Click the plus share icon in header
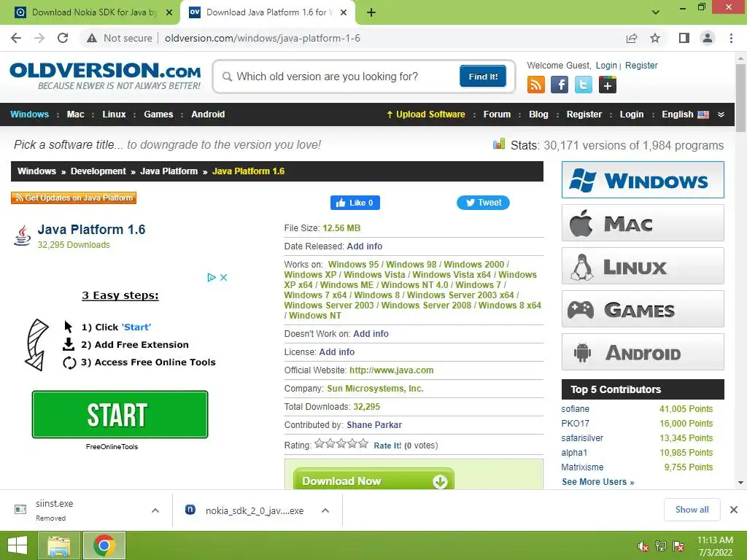The width and height of the screenshot is (747, 560). (x=608, y=85)
